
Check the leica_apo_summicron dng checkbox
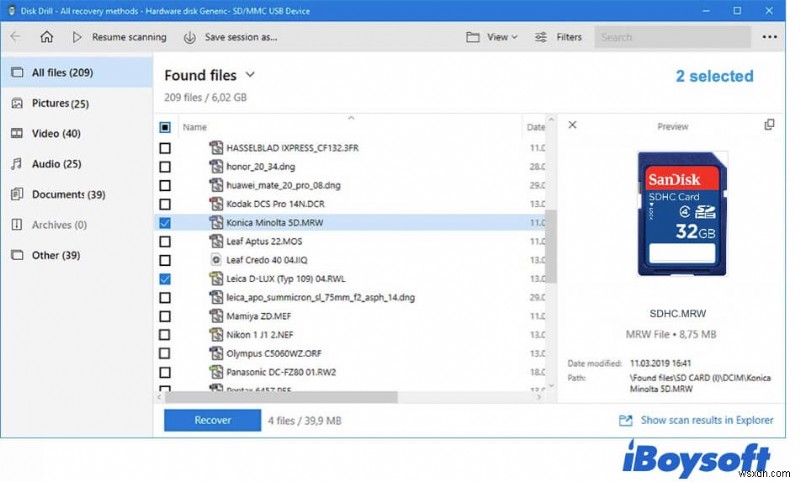click(x=165, y=297)
